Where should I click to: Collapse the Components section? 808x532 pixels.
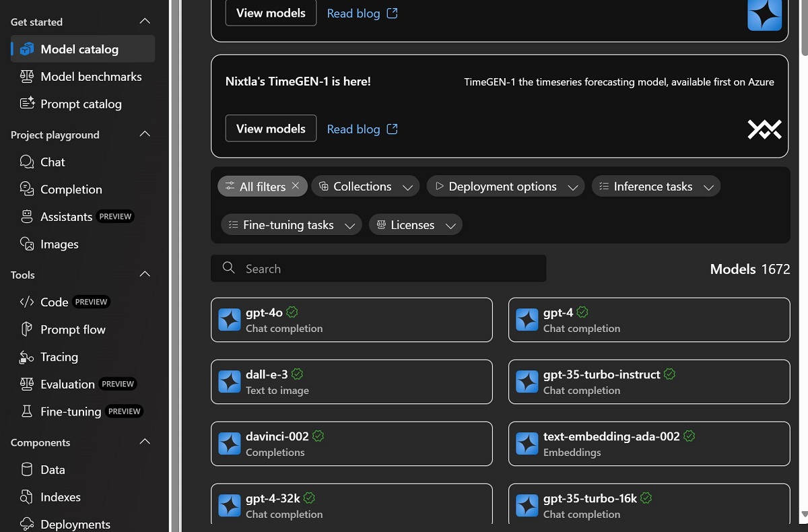[145, 442]
